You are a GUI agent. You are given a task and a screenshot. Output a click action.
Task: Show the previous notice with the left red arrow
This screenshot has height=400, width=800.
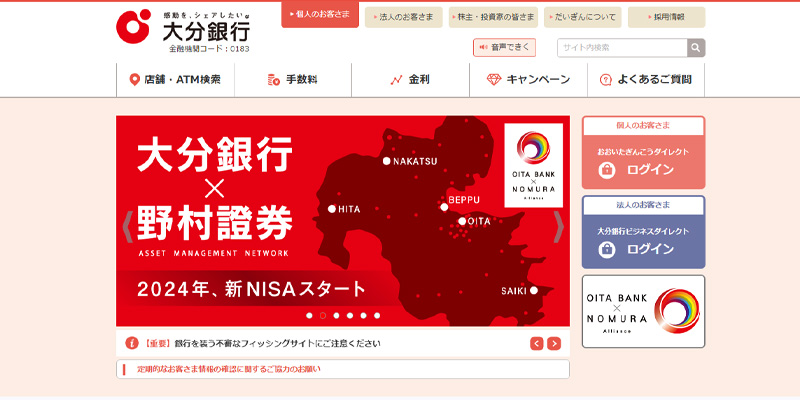536,343
